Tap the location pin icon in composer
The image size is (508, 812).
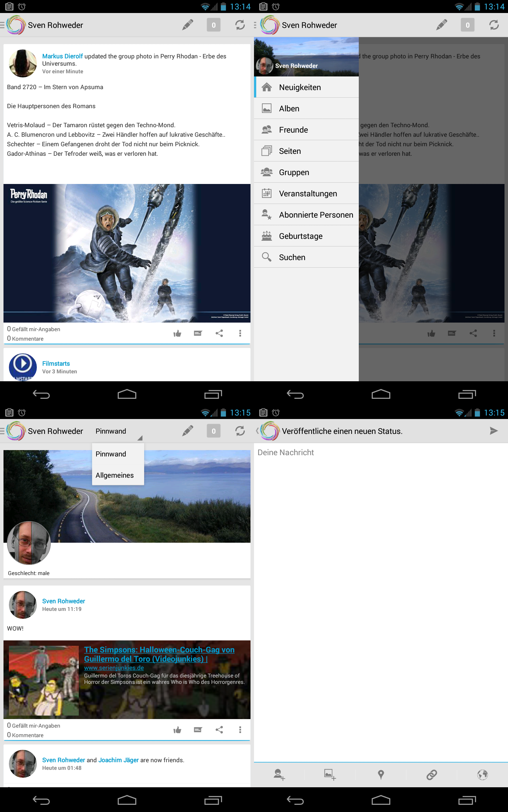(381, 775)
